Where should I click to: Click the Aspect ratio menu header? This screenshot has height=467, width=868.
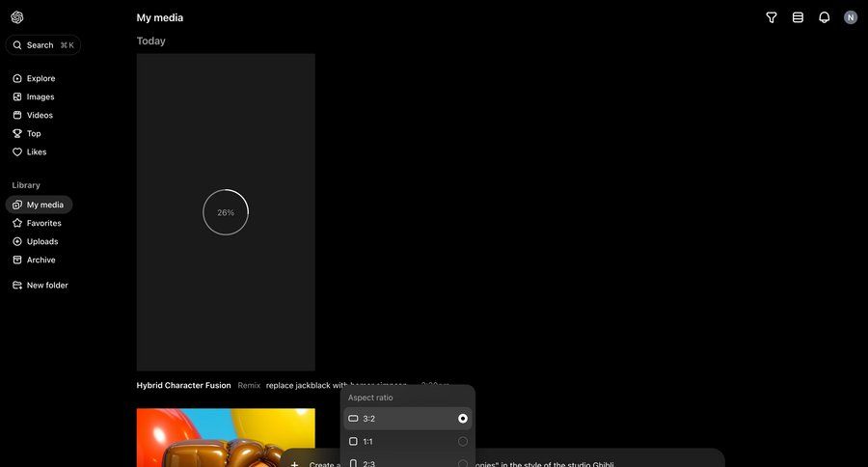point(370,398)
